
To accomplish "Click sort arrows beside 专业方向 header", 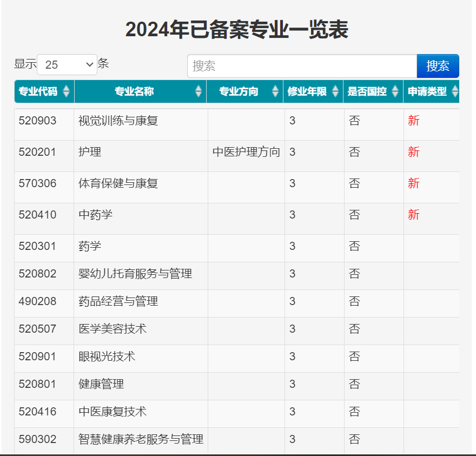I will (x=275, y=91).
